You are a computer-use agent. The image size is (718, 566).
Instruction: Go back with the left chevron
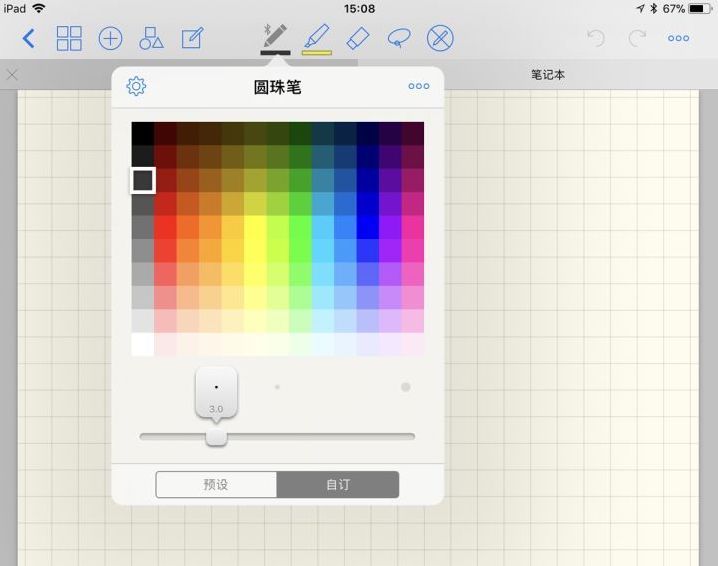(x=28, y=38)
